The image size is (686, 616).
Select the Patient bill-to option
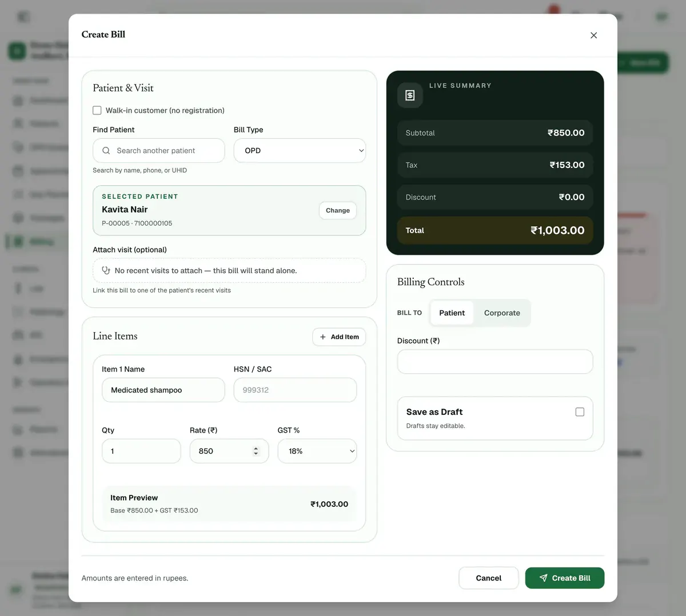click(452, 313)
